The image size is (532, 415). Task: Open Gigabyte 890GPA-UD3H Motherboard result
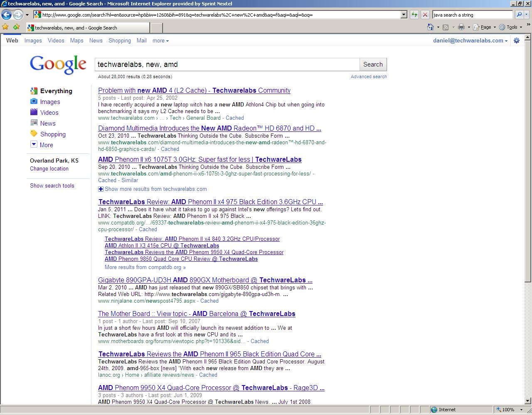point(205,280)
